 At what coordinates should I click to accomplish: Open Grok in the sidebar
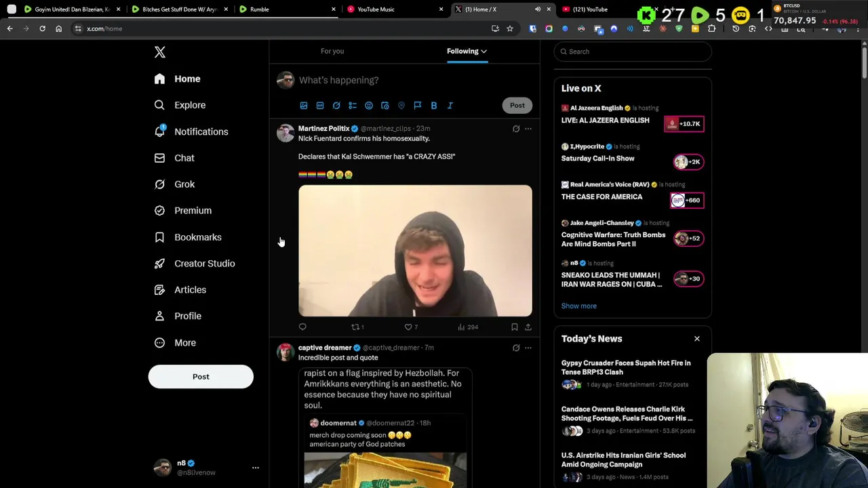tap(174, 184)
